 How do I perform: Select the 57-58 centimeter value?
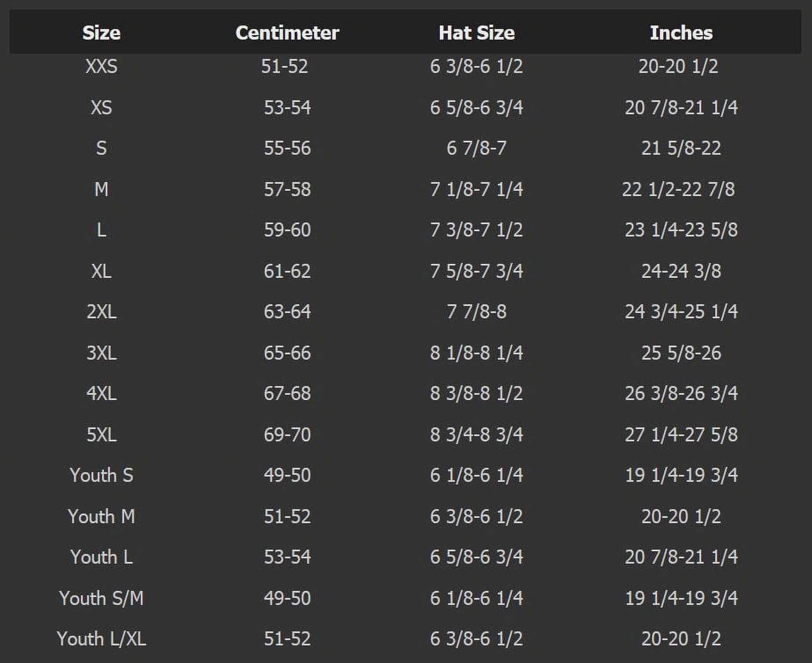tap(287, 189)
